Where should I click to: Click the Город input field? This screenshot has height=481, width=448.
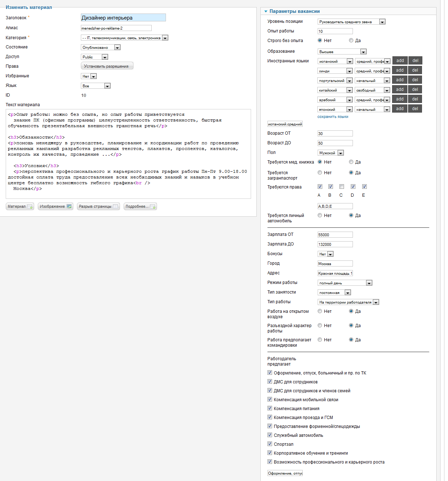point(335,264)
